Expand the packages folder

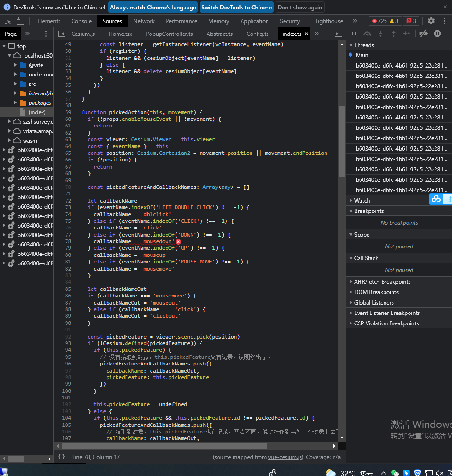(x=15, y=102)
